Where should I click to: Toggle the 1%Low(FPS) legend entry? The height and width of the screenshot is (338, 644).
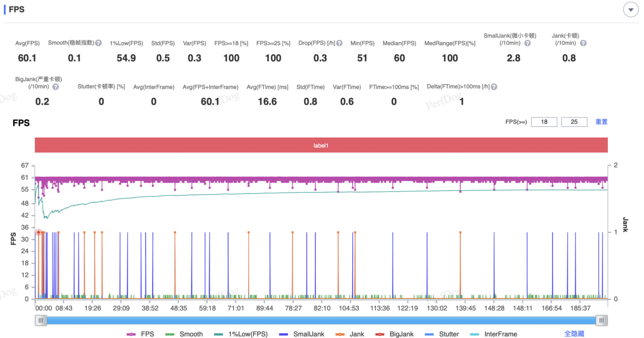241,334
